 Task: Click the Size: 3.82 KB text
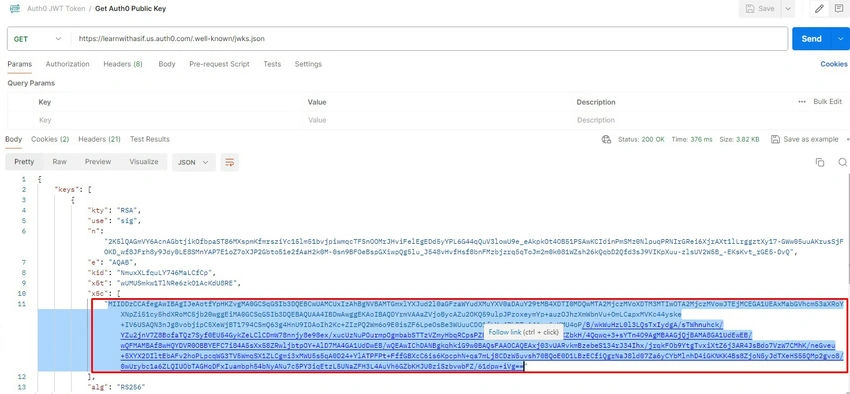pyautogui.click(x=739, y=140)
